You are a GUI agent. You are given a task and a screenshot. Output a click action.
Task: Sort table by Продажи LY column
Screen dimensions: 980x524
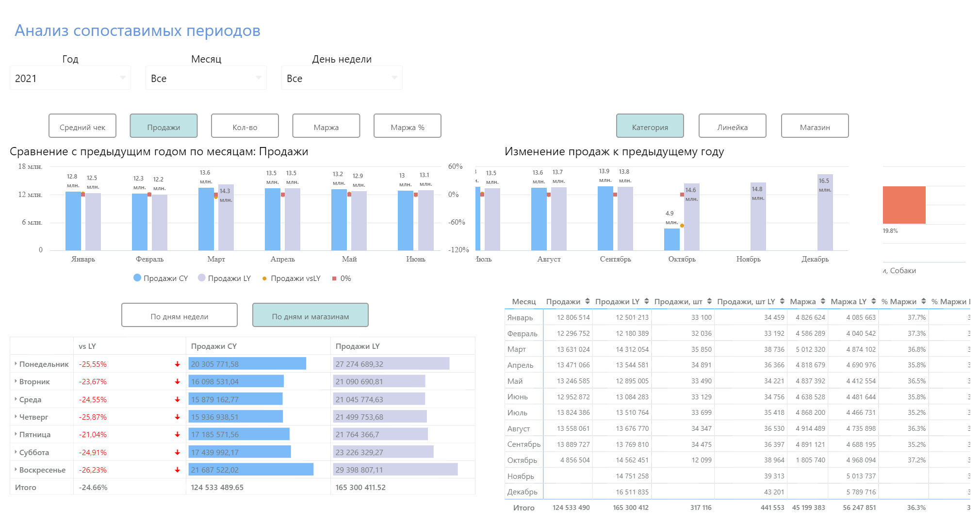tap(647, 301)
